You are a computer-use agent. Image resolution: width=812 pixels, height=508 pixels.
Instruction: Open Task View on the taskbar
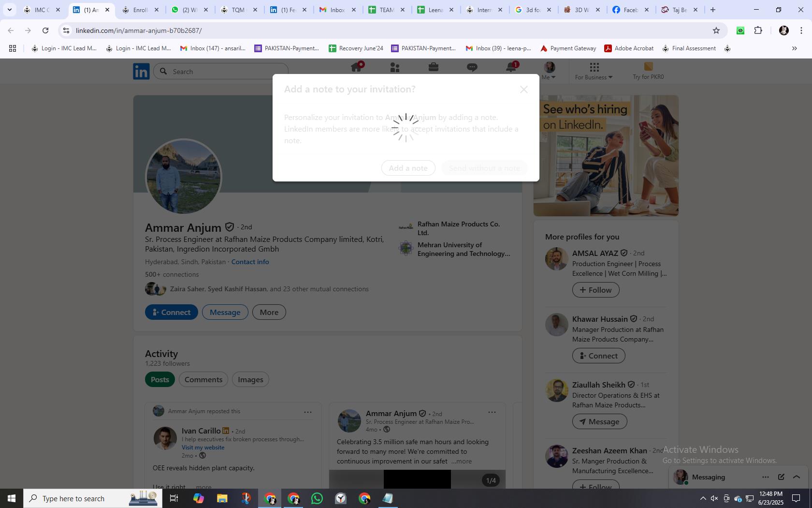[174, 498]
